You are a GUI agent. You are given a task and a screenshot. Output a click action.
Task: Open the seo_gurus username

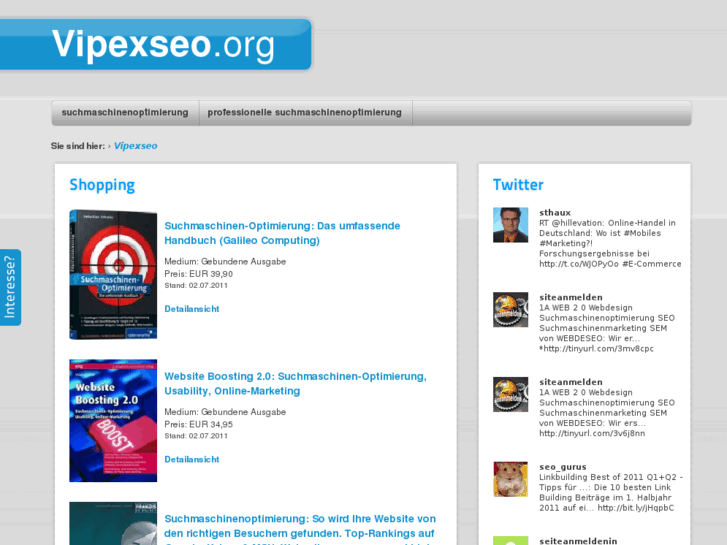(563, 467)
